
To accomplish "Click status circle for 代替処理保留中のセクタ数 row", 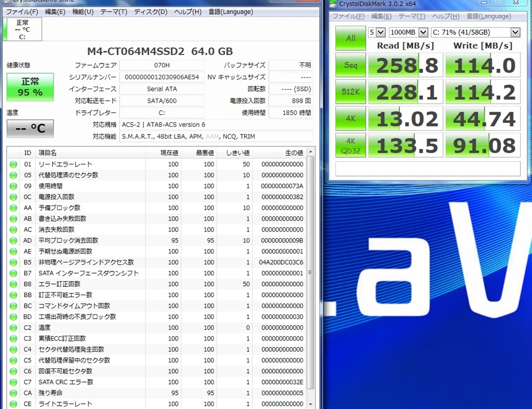I will pyautogui.click(x=13, y=360).
